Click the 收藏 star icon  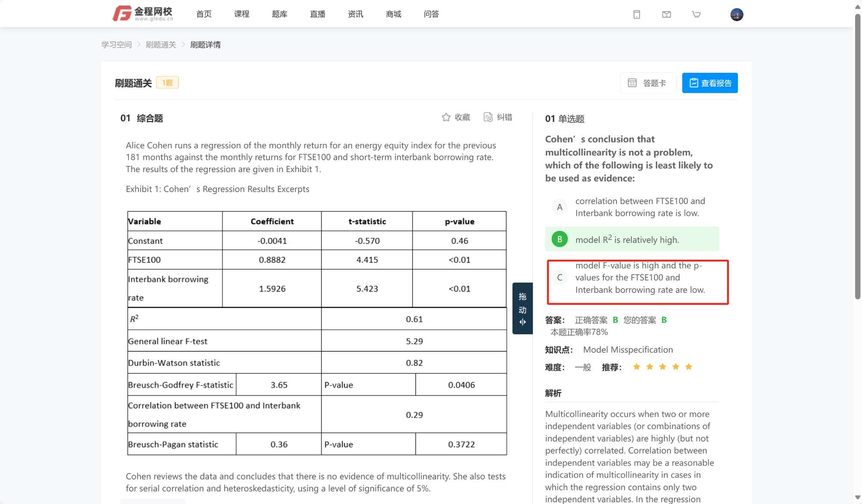pyautogui.click(x=446, y=117)
